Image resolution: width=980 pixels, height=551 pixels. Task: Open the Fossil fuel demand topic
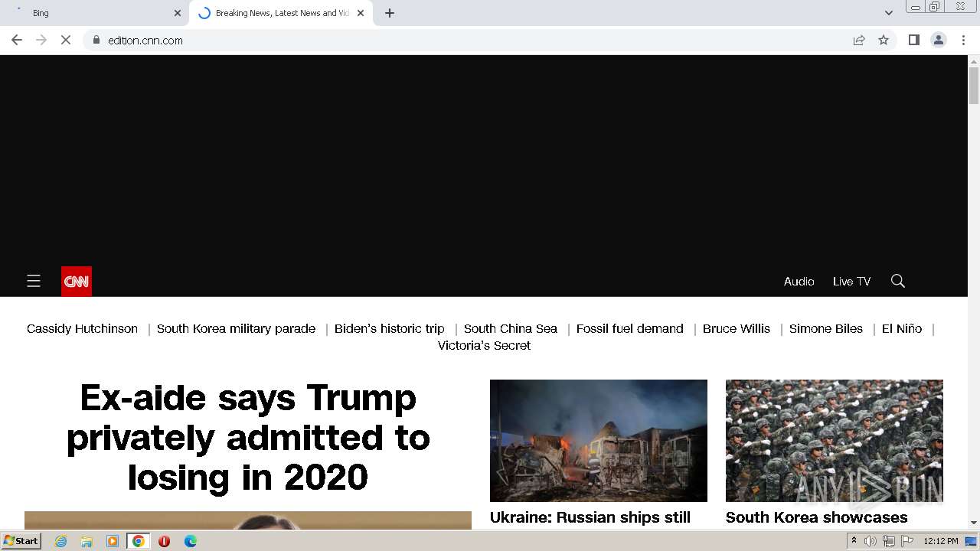click(629, 328)
